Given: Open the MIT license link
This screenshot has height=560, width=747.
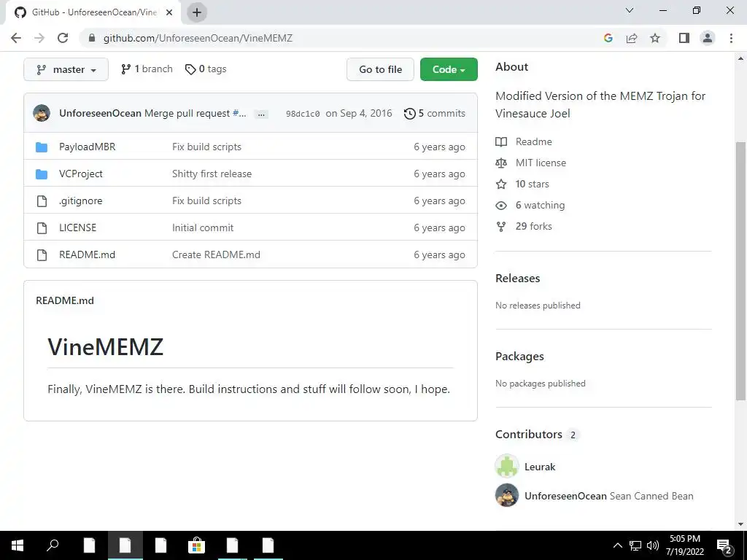Looking at the screenshot, I should click(x=531, y=163).
